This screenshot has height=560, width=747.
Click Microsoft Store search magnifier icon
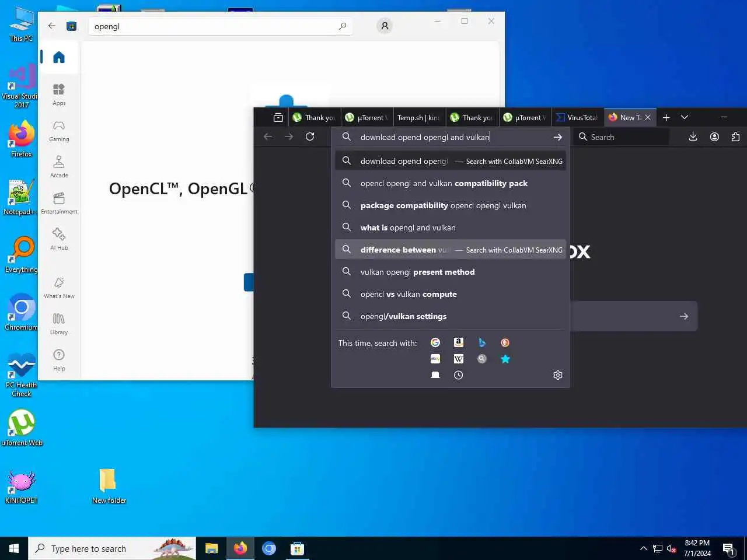coord(343,26)
